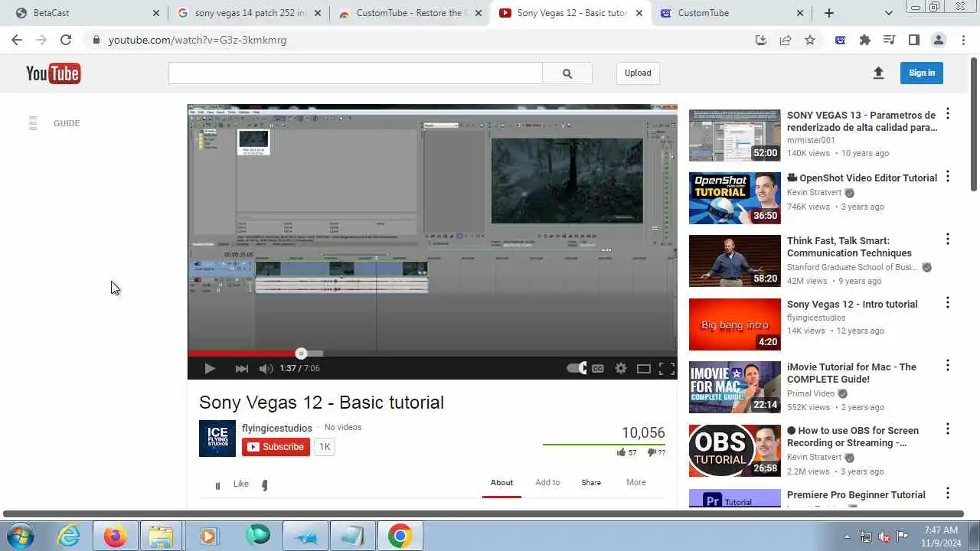Open the Chrome three-dot menu

point(963,40)
